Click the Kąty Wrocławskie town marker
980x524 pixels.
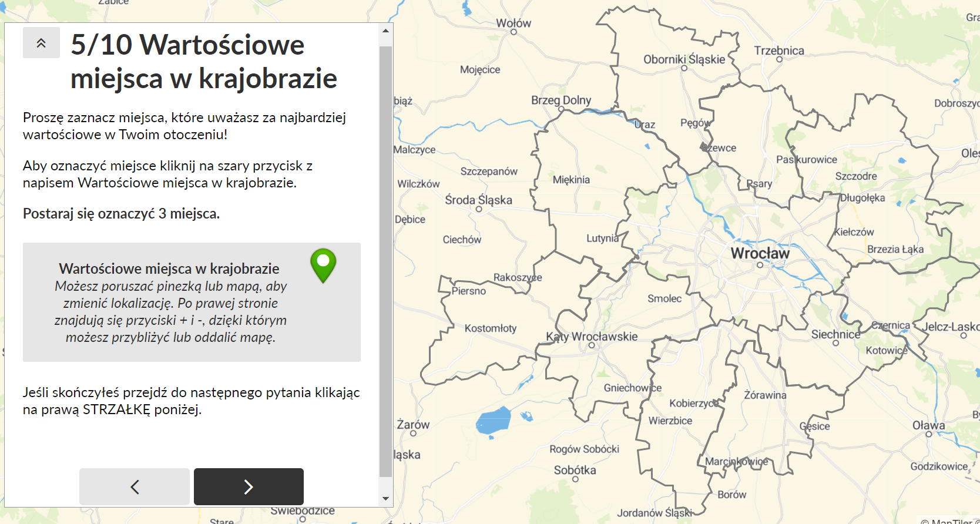(x=592, y=345)
